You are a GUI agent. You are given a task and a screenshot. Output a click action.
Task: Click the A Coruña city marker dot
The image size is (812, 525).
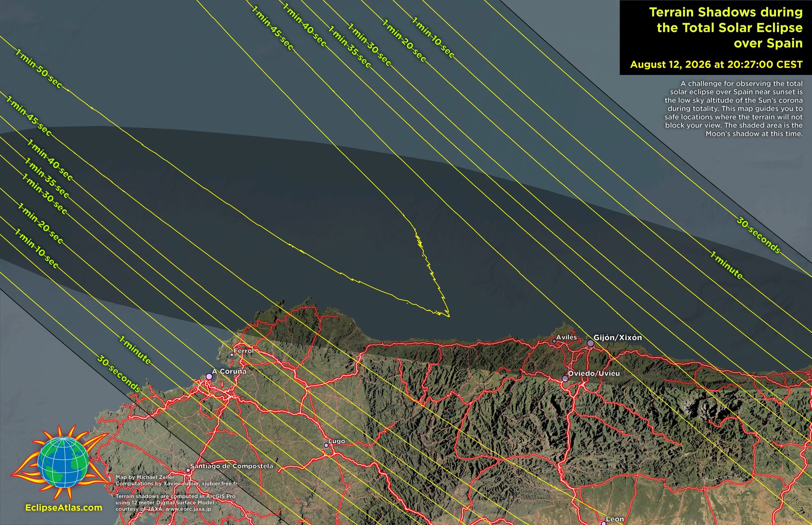point(209,376)
